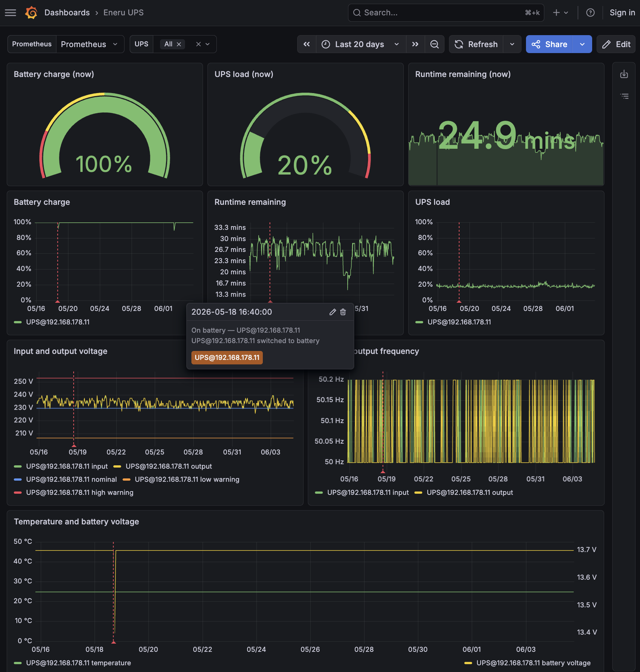
Task: Click annotation marker on Battery charge graph
Action: pos(58,301)
